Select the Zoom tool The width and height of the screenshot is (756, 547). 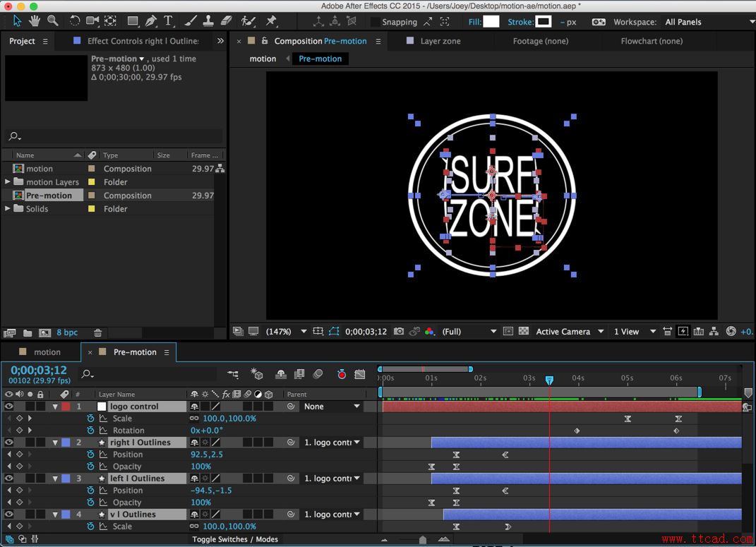pos(53,21)
